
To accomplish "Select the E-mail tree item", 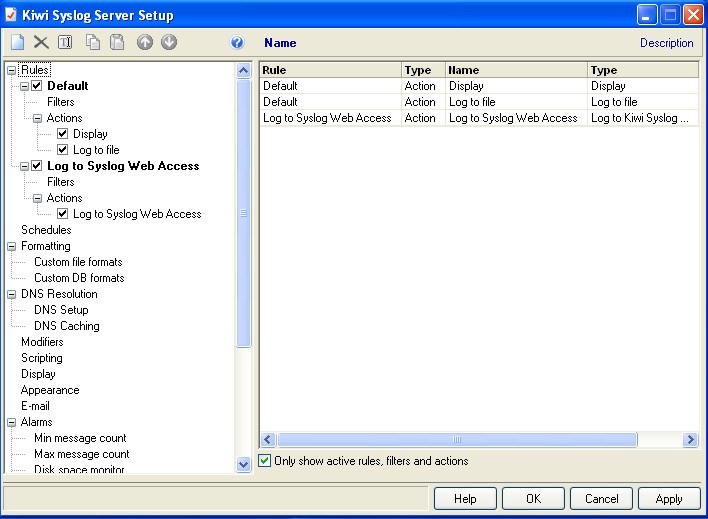I will [x=35, y=406].
